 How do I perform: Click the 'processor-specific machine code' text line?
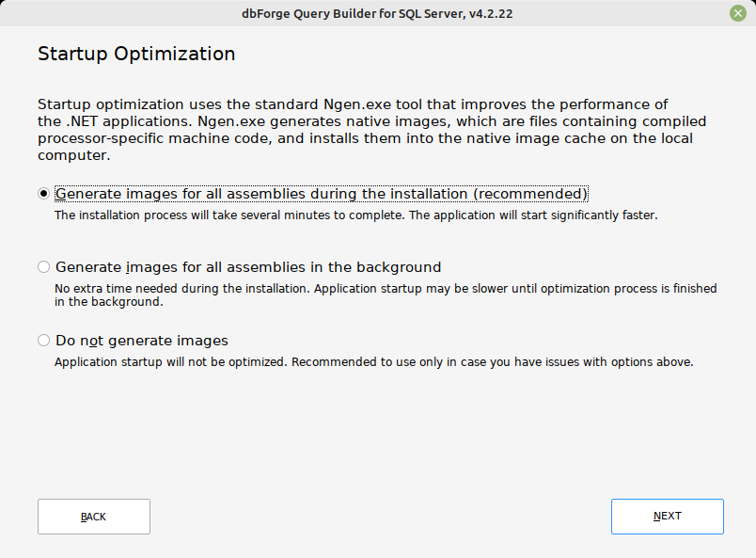pos(365,138)
